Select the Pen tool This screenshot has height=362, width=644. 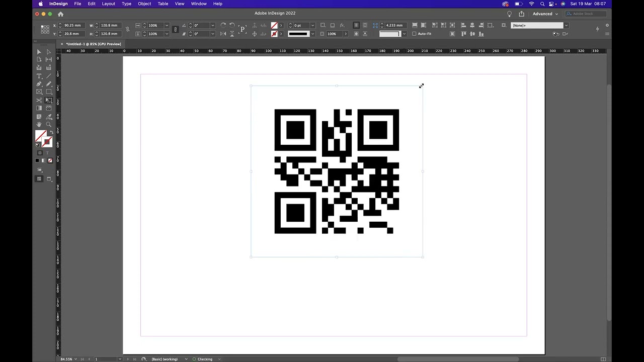tap(39, 84)
